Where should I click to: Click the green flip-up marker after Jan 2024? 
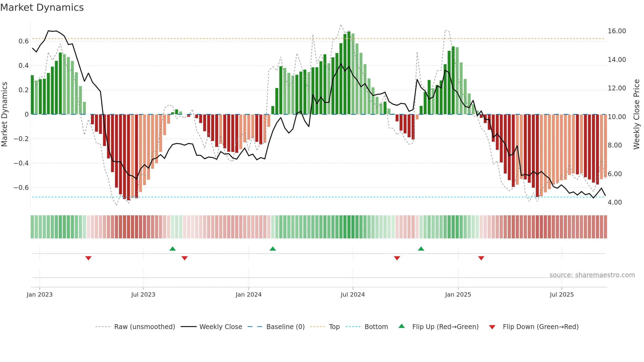[273, 249]
